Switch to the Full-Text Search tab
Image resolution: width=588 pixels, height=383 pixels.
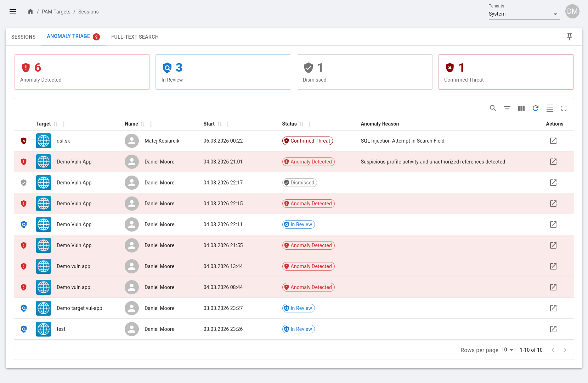135,37
